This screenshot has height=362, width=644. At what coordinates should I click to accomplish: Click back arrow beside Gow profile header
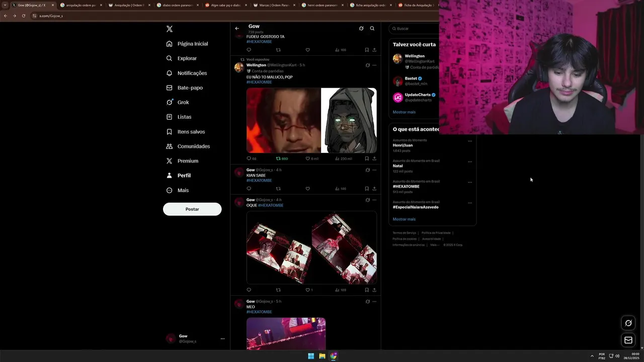(x=237, y=28)
